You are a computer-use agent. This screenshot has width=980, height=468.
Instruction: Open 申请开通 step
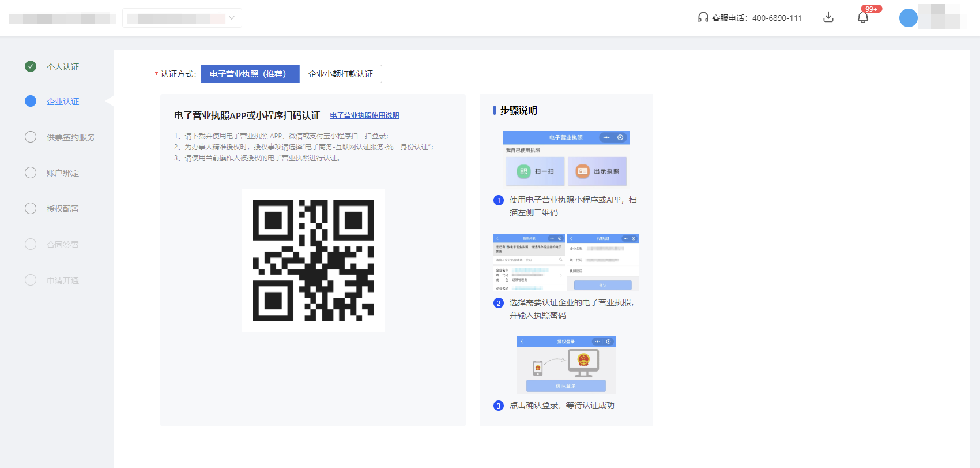click(63, 280)
